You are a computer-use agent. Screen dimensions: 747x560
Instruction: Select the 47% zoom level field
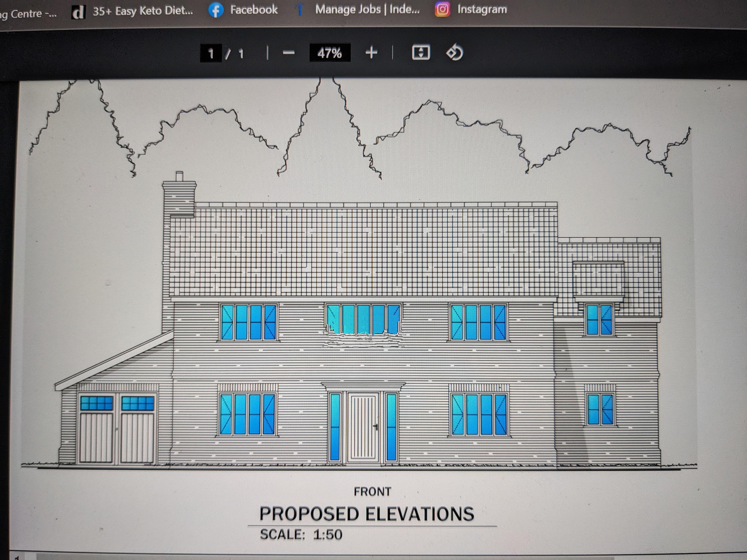pos(330,53)
